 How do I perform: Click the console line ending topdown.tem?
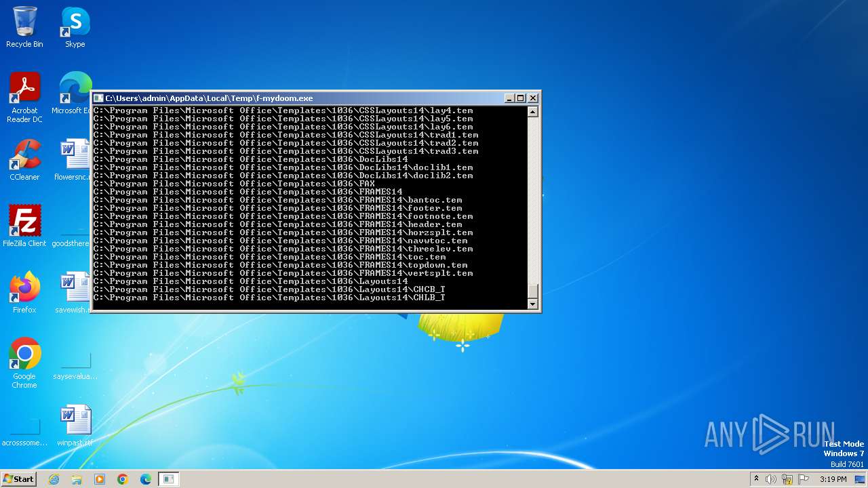(x=280, y=265)
